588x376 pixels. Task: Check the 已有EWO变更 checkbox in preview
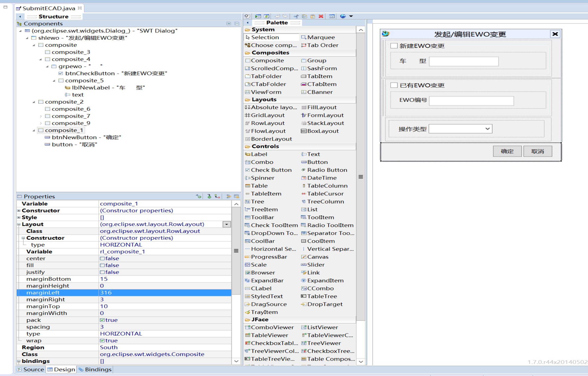[x=394, y=85]
